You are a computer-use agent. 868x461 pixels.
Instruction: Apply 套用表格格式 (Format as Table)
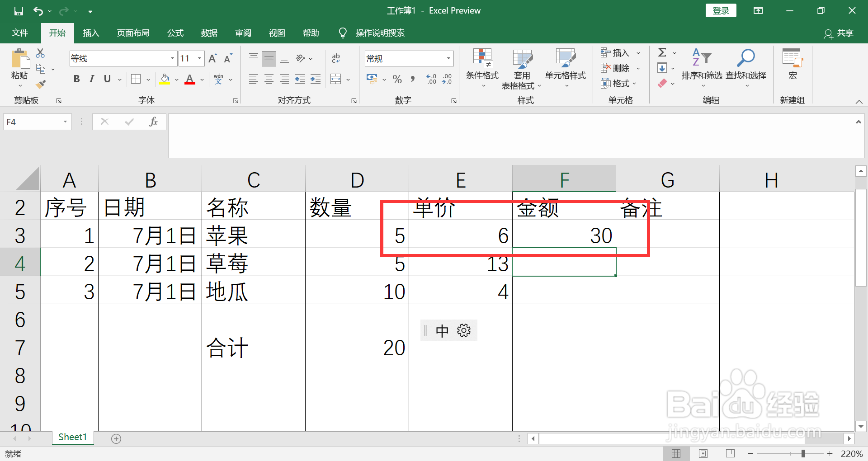522,68
